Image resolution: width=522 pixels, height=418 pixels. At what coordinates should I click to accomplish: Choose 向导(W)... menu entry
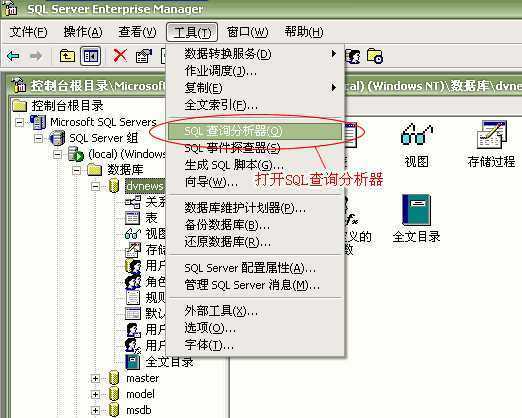click(256, 182)
